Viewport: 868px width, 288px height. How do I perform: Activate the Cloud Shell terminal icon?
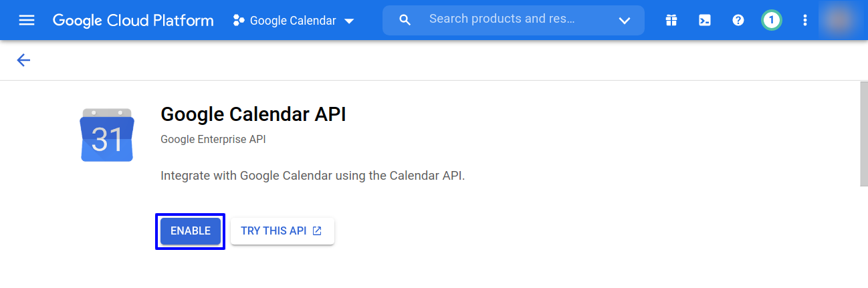pos(705,21)
